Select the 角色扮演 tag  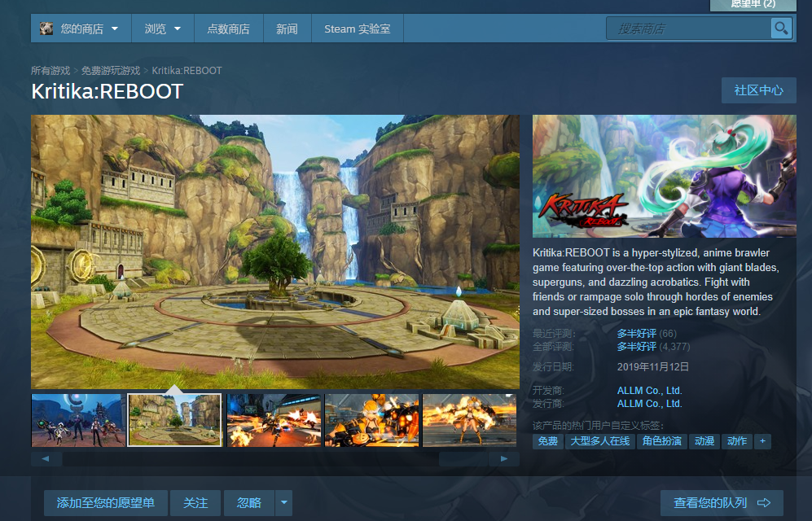pos(662,440)
